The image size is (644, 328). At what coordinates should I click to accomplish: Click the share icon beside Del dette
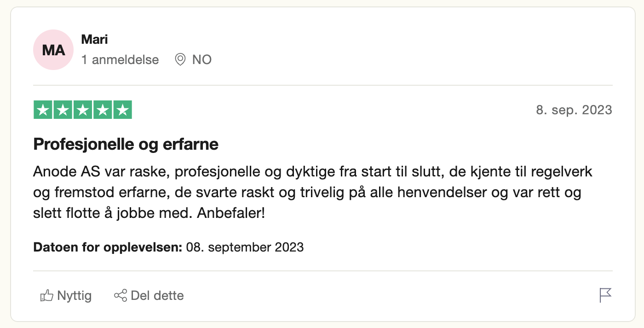[121, 295]
